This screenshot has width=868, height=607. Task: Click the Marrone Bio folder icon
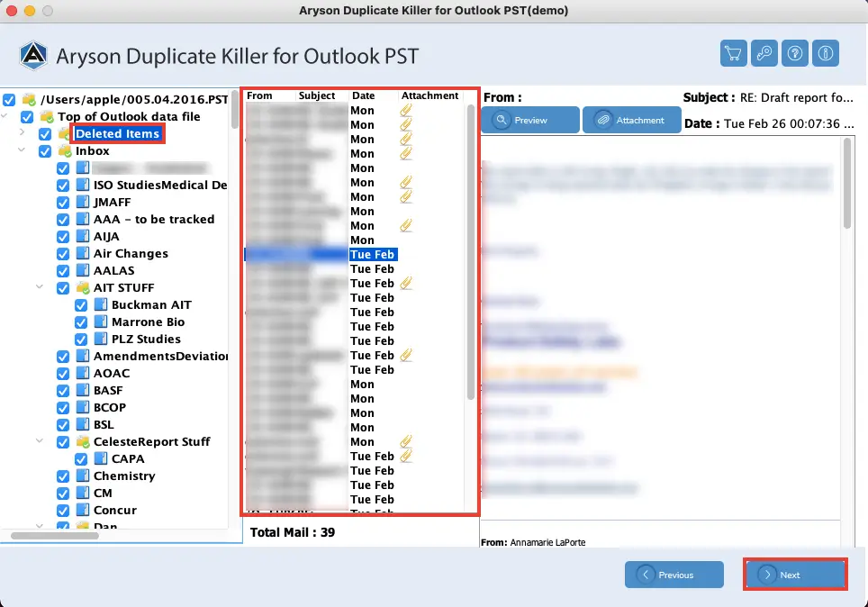pyautogui.click(x=101, y=322)
